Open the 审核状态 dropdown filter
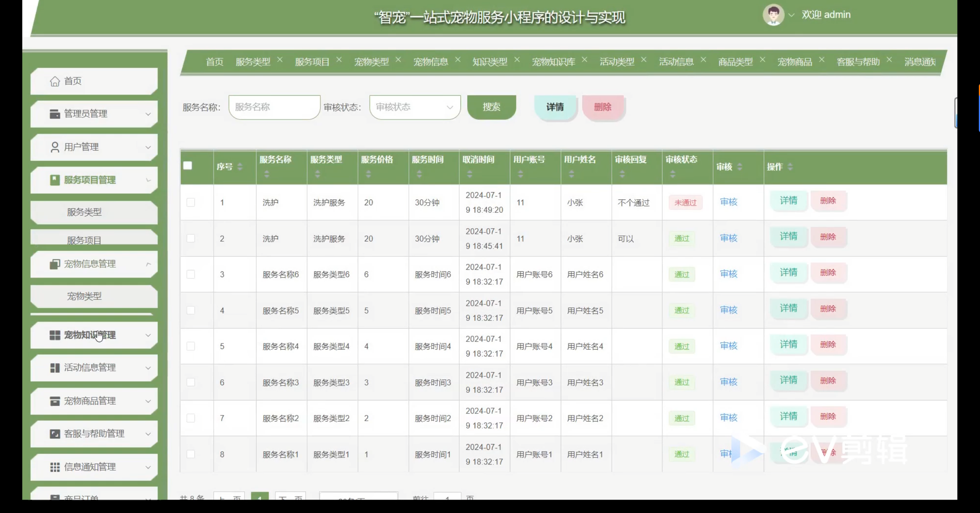Image resolution: width=980 pixels, height=513 pixels. (415, 107)
